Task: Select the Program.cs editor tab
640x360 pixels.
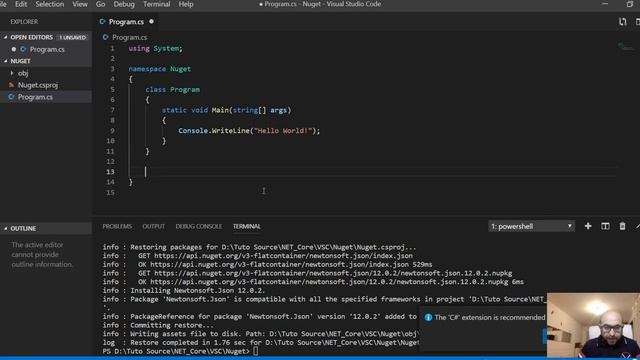Action: tap(126, 22)
